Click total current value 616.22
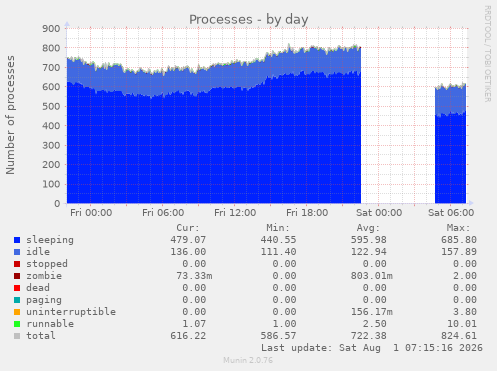The image size is (497, 371). click(x=188, y=336)
